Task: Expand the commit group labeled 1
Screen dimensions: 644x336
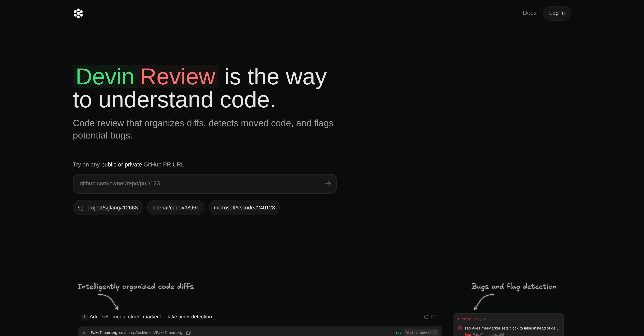Action: 84,317
